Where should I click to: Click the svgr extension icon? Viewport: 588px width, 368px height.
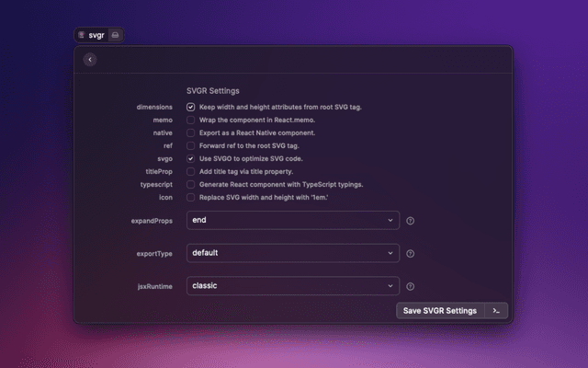[x=82, y=35]
